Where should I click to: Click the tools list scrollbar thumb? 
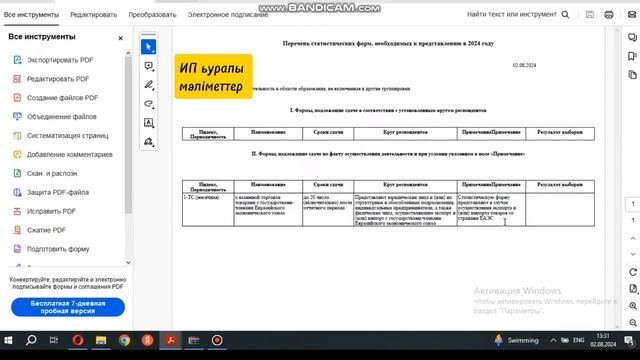[128, 135]
